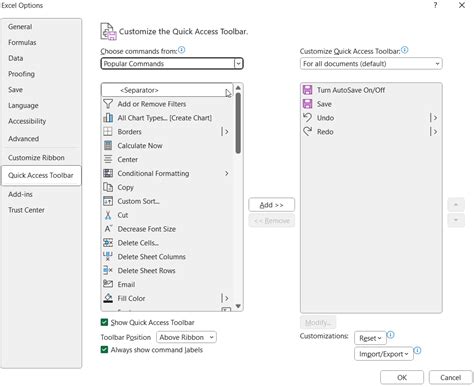Click the Add >> button
The width and height of the screenshot is (474, 387).
pyautogui.click(x=272, y=205)
